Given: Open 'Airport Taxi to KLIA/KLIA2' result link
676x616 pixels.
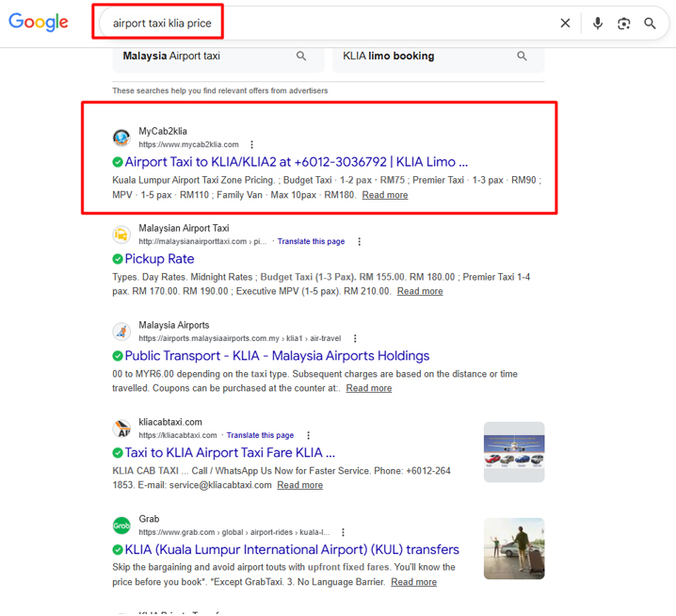Looking at the screenshot, I should tap(297, 162).
